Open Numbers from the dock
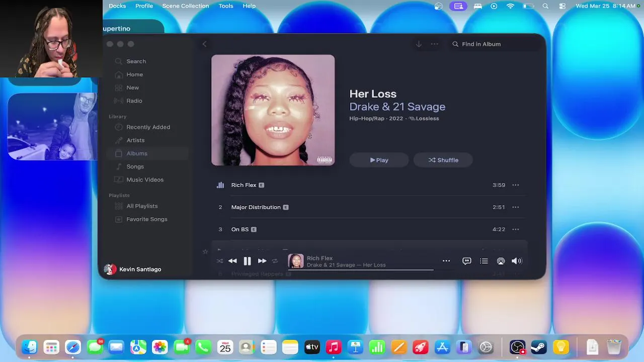 377,347
